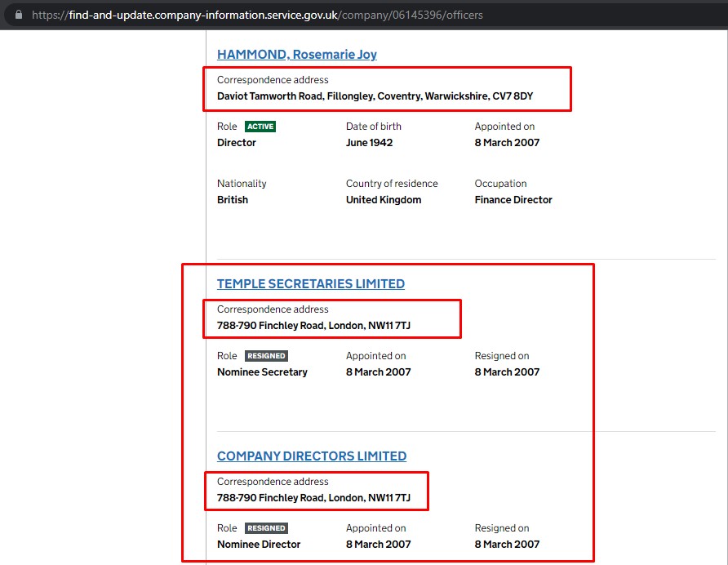Click Hammond's Correspondence address label
Viewport: 728px width, 565px height.
pos(273,80)
